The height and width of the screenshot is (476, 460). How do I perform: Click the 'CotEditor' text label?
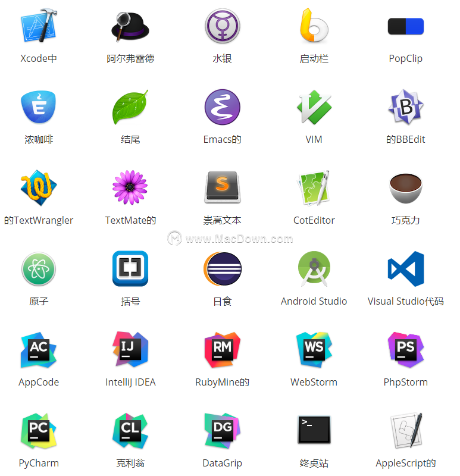click(314, 220)
